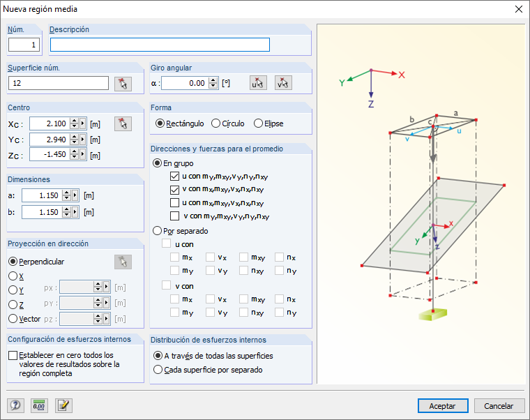Screen dimensions: 530x420
Task: Click Xc spinner arrows
Action: (x=74, y=123)
